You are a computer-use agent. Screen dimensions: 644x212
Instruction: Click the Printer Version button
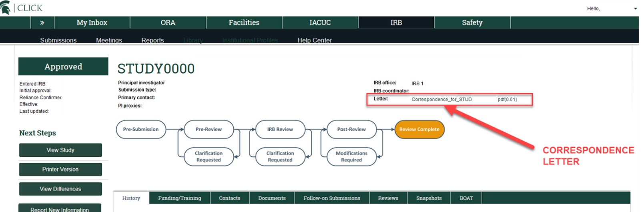click(60, 170)
